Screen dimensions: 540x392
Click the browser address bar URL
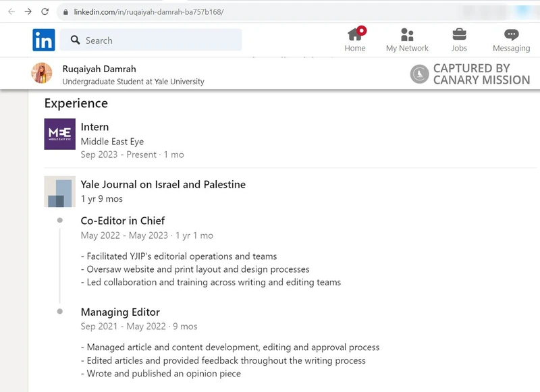click(x=148, y=12)
